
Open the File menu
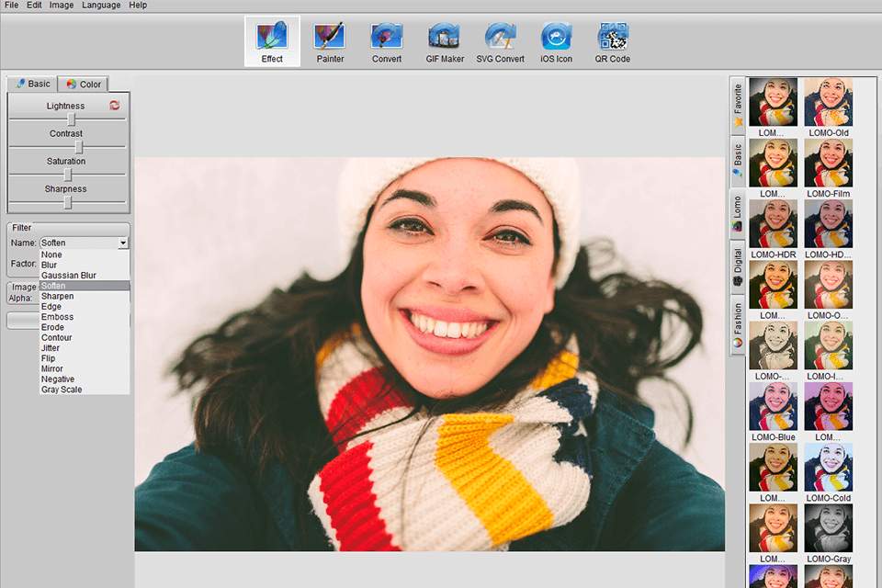click(11, 6)
